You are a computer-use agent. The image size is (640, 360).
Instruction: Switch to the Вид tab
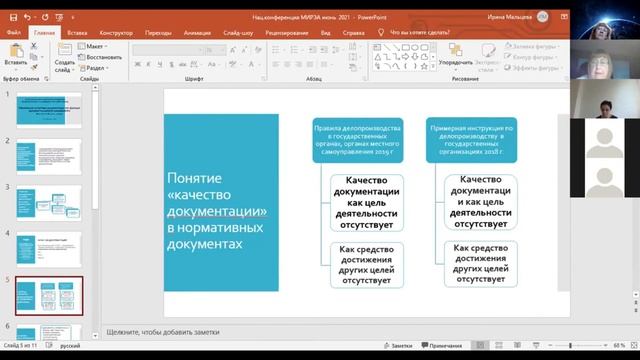[325, 33]
